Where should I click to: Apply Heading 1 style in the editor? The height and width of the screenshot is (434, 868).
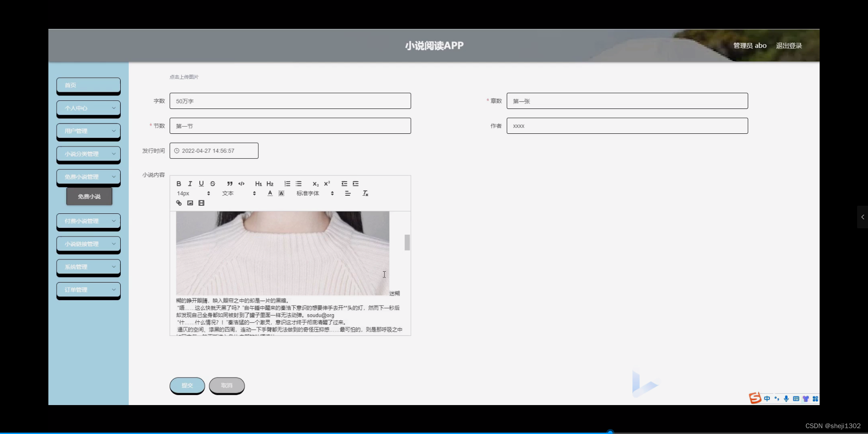click(258, 184)
